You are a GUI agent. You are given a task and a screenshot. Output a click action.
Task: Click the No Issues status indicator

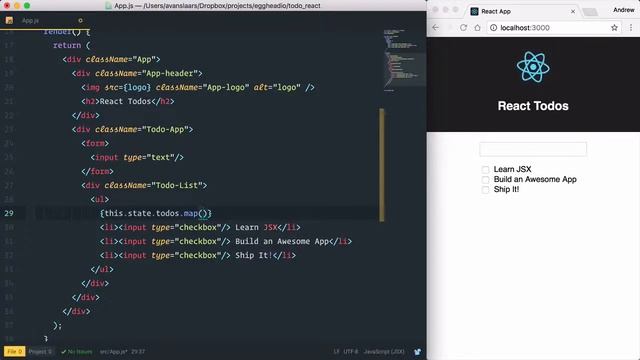pos(77,351)
